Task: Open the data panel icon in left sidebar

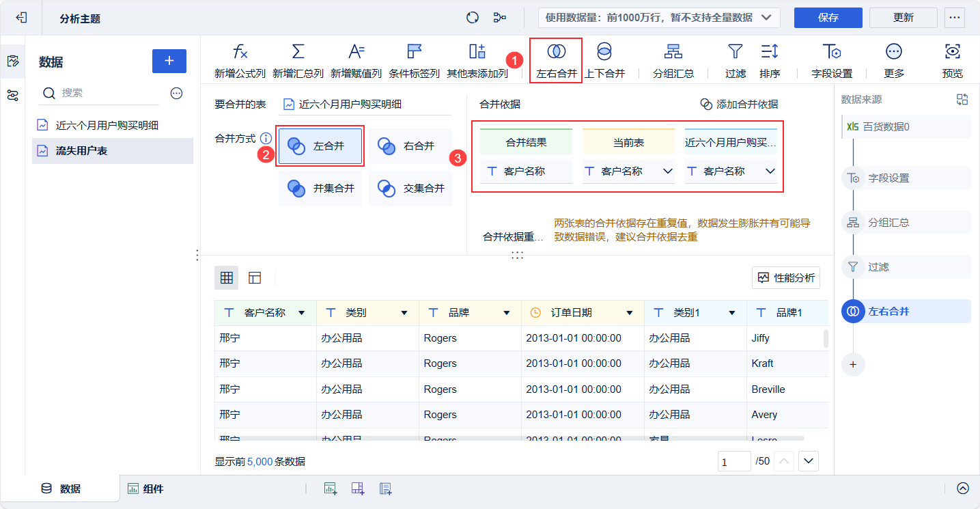Action: [x=12, y=61]
